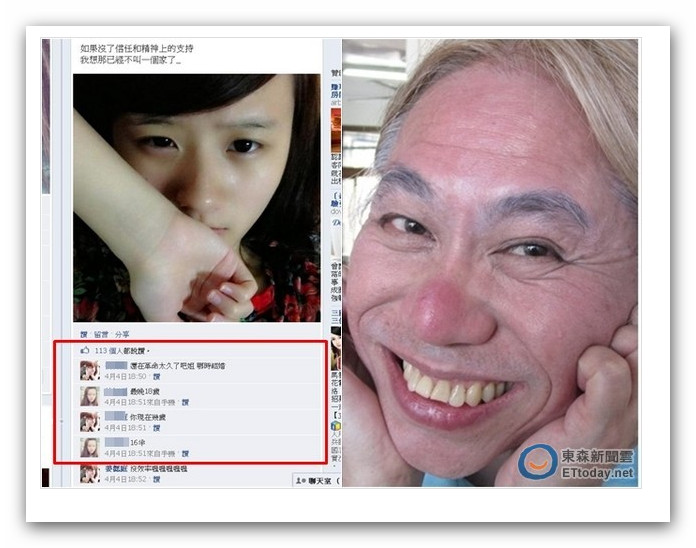Click post text '如果沒了信任和精神上的支持'
The height and width of the screenshot is (548, 696).
pos(137,48)
